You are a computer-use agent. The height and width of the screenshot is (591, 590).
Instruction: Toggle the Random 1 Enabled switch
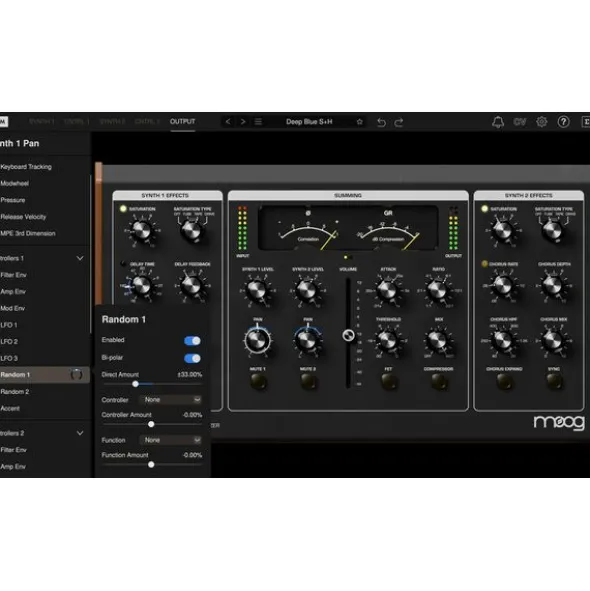point(192,341)
